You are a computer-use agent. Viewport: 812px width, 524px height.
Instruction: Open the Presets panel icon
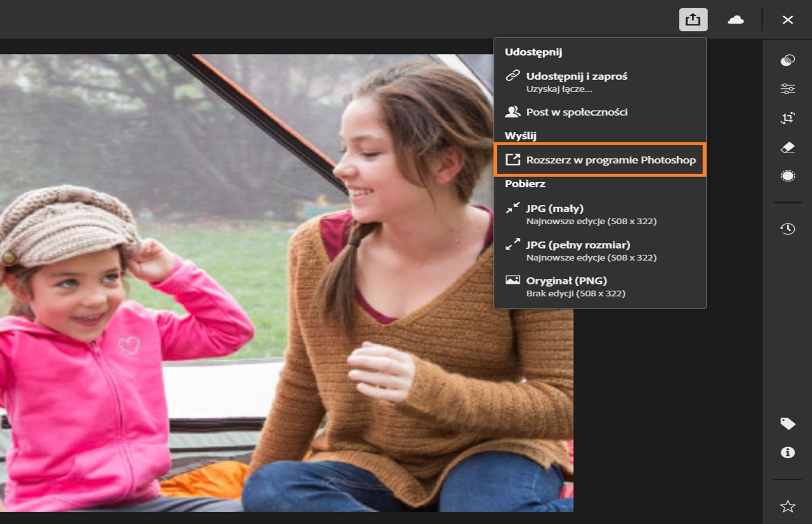(788, 61)
